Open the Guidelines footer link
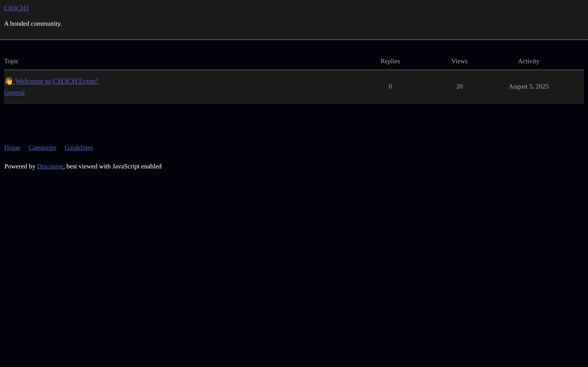Image resolution: width=588 pixels, height=367 pixels. [78, 148]
